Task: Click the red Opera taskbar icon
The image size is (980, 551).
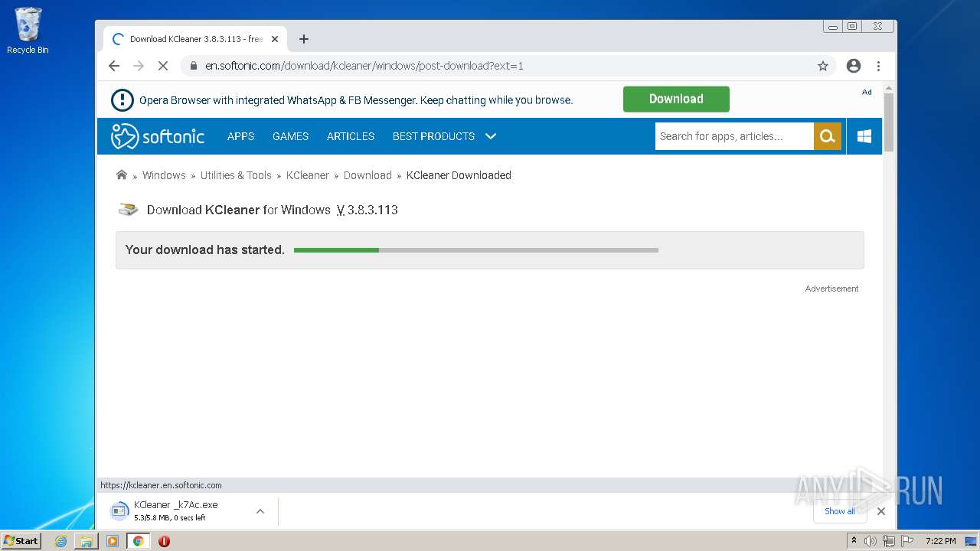Action: (x=164, y=541)
